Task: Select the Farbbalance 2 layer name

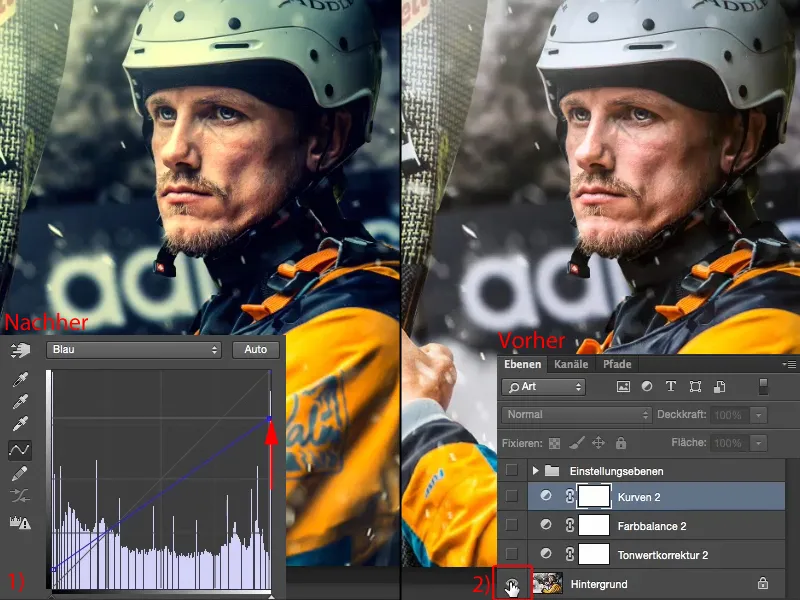Action: point(652,526)
